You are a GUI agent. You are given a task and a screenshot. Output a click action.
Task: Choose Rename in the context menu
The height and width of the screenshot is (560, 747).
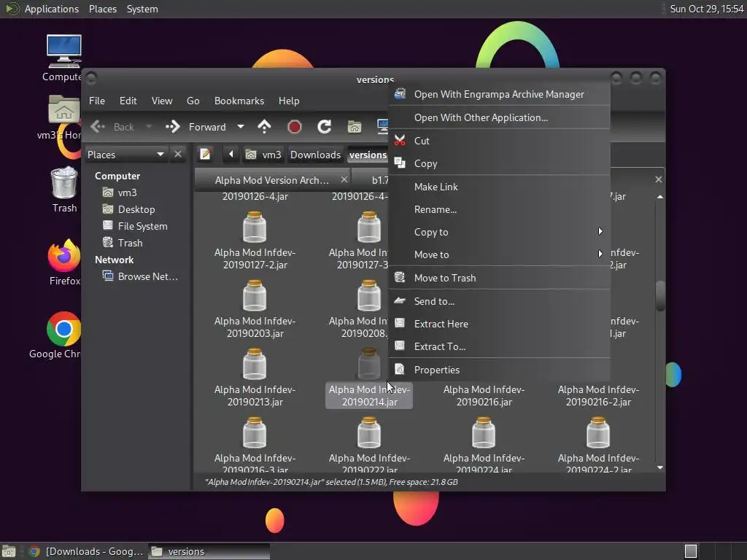[x=499, y=209]
